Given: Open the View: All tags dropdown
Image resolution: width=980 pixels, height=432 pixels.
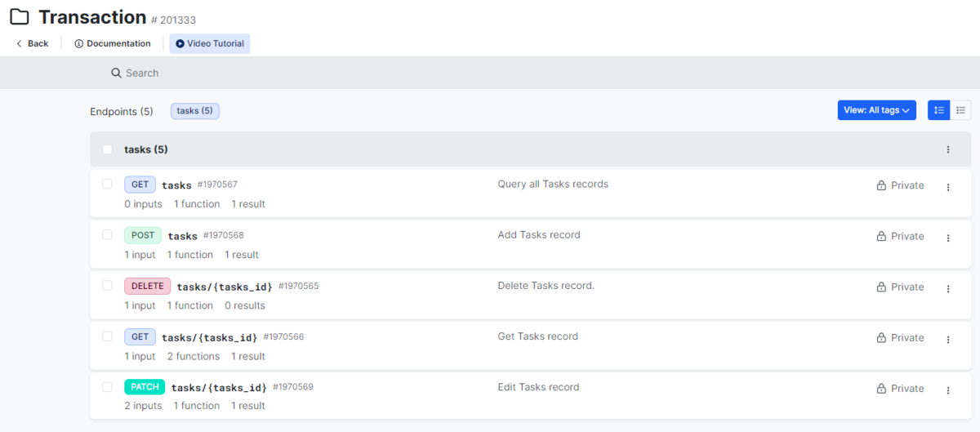Looking at the screenshot, I should click(876, 110).
